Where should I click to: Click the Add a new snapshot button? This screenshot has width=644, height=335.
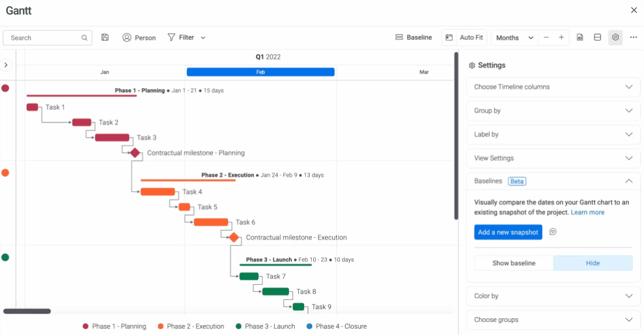pos(508,232)
